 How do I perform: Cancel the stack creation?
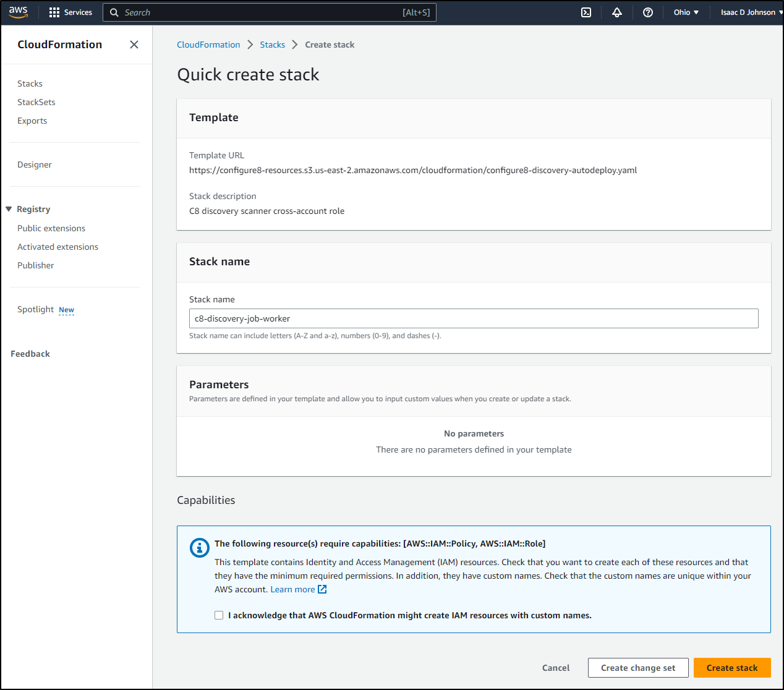click(556, 668)
